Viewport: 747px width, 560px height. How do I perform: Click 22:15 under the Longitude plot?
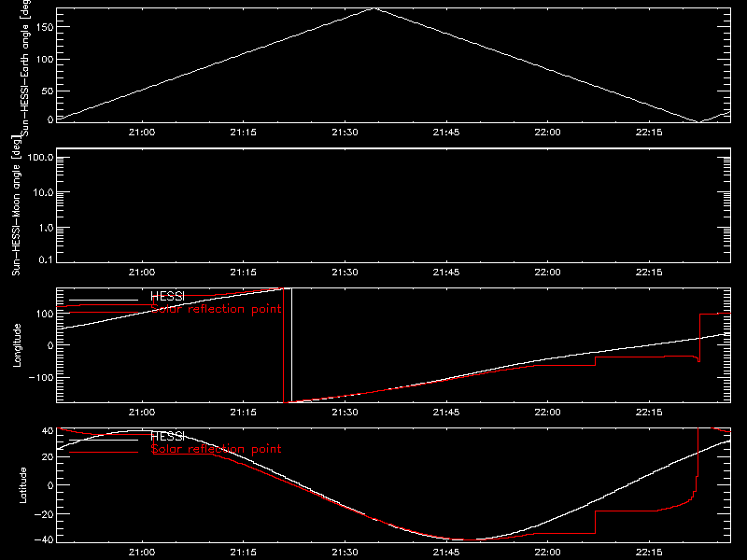pyautogui.click(x=649, y=413)
